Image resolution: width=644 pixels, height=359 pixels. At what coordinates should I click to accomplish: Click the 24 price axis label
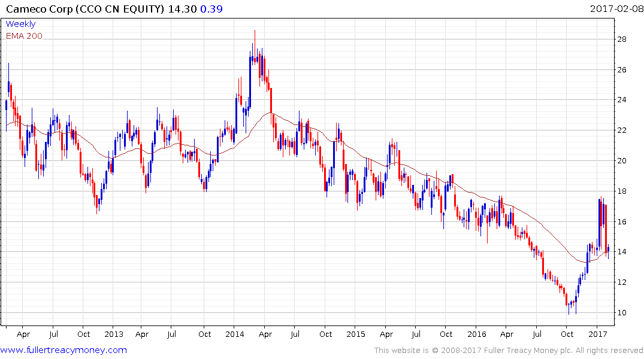[x=622, y=100]
